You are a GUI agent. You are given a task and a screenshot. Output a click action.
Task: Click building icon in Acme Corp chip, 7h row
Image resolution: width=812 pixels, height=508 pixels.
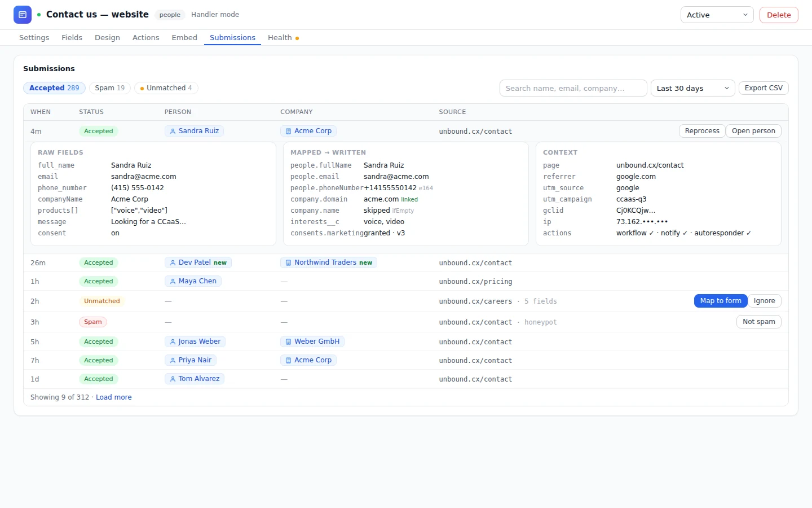coord(288,361)
